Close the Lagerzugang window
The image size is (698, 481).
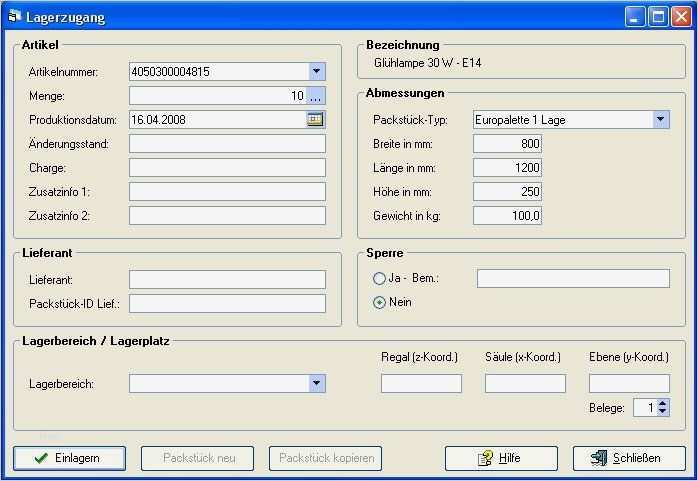click(x=681, y=17)
